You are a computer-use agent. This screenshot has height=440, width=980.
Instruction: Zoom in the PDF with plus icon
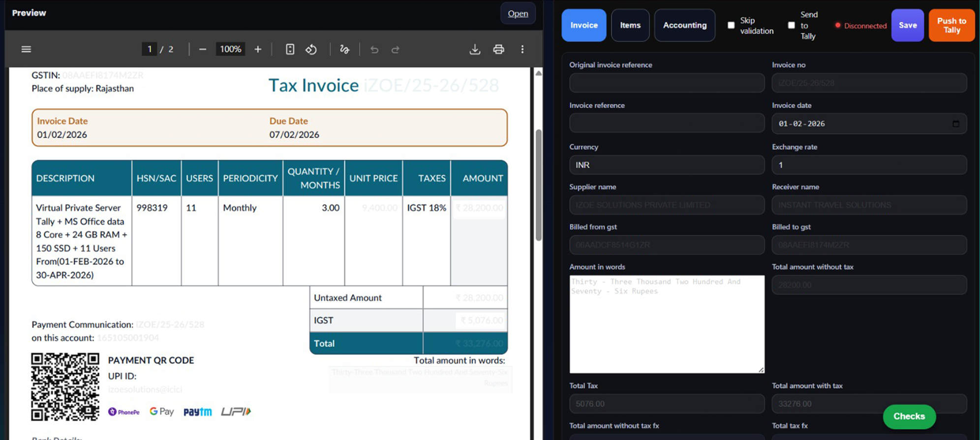[x=258, y=49]
